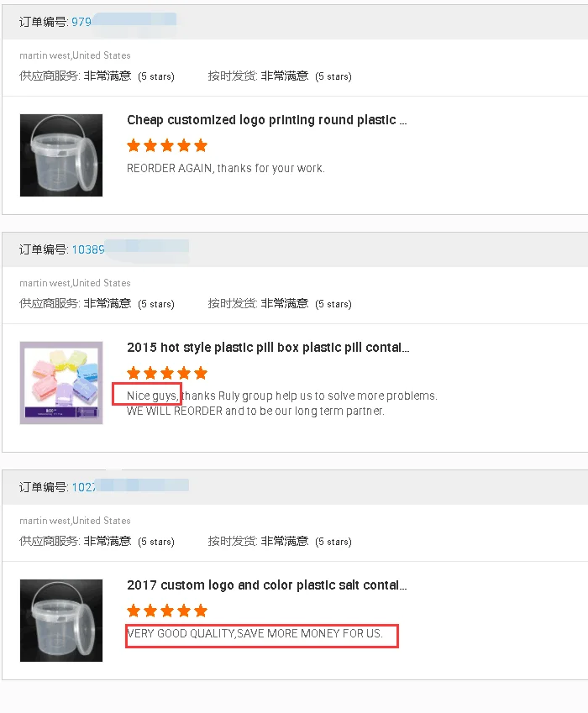588x713 pixels.
Task: Click reviewer name "martin west" in the salt container order
Action: pyautogui.click(x=45, y=521)
